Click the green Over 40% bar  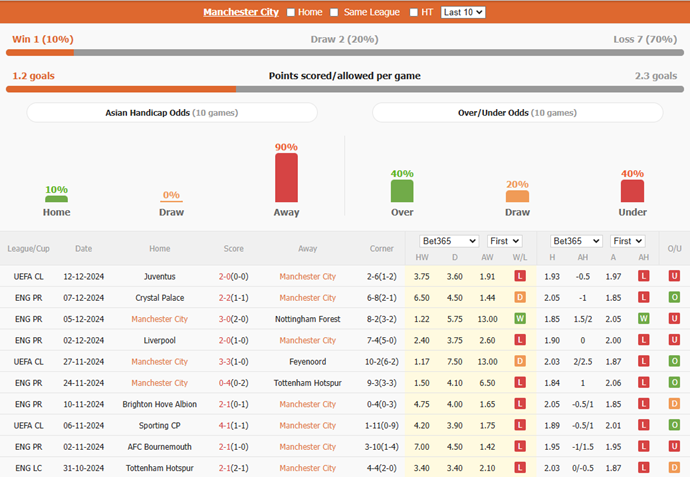(402, 191)
